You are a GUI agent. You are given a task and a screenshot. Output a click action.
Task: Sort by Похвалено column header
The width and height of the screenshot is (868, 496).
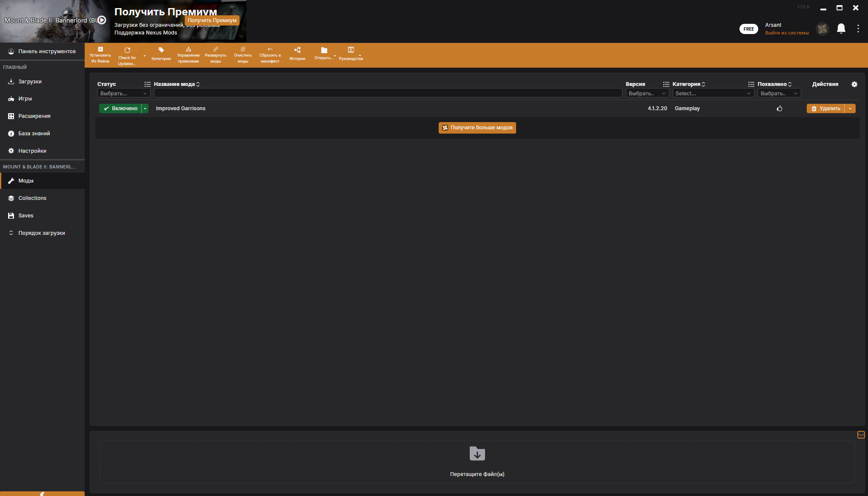point(774,84)
